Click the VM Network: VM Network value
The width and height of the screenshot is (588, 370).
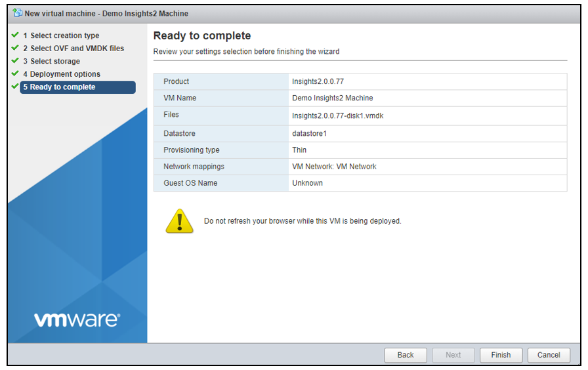pyautogui.click(x=334, y=167)
